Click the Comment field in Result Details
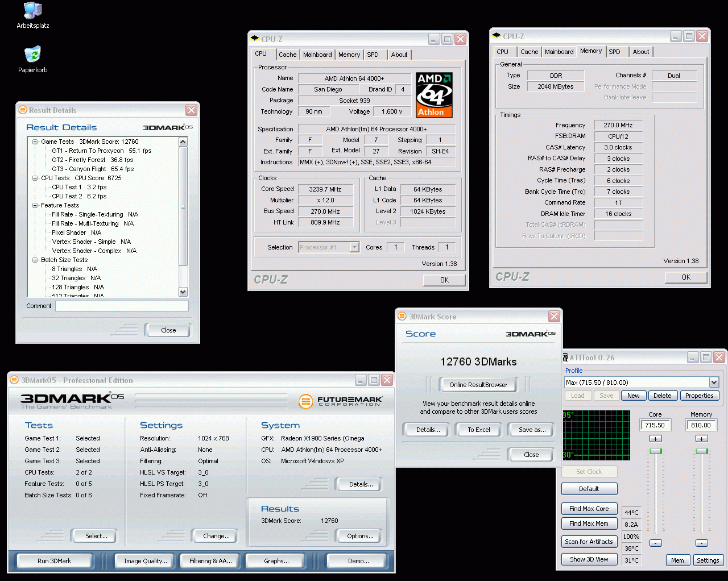728x582 pixels. [x=122, y=306]
